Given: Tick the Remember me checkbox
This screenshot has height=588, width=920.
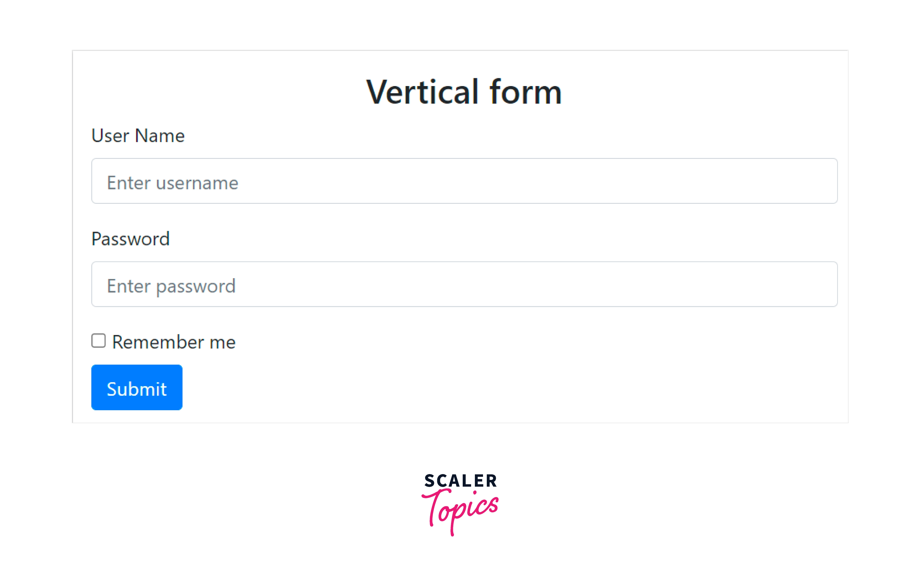Looking at the screenshot, I should click(98, 340).
